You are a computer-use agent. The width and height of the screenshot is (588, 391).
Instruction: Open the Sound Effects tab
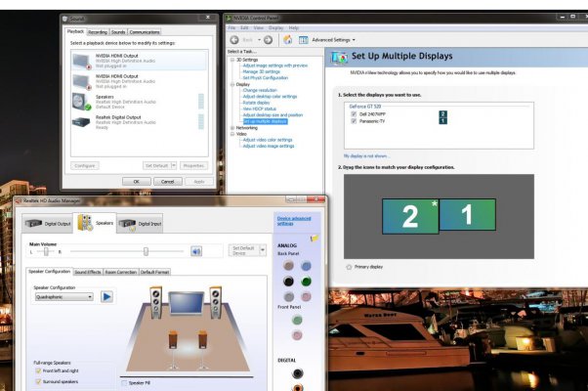(x=88, y=272)
